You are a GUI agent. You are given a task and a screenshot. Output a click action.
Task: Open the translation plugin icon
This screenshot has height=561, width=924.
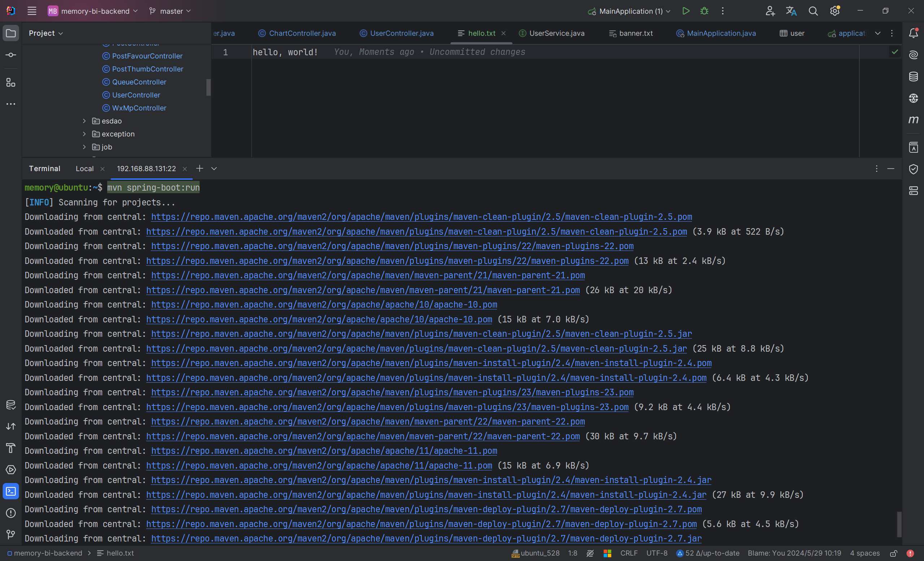tap(791, 11)
